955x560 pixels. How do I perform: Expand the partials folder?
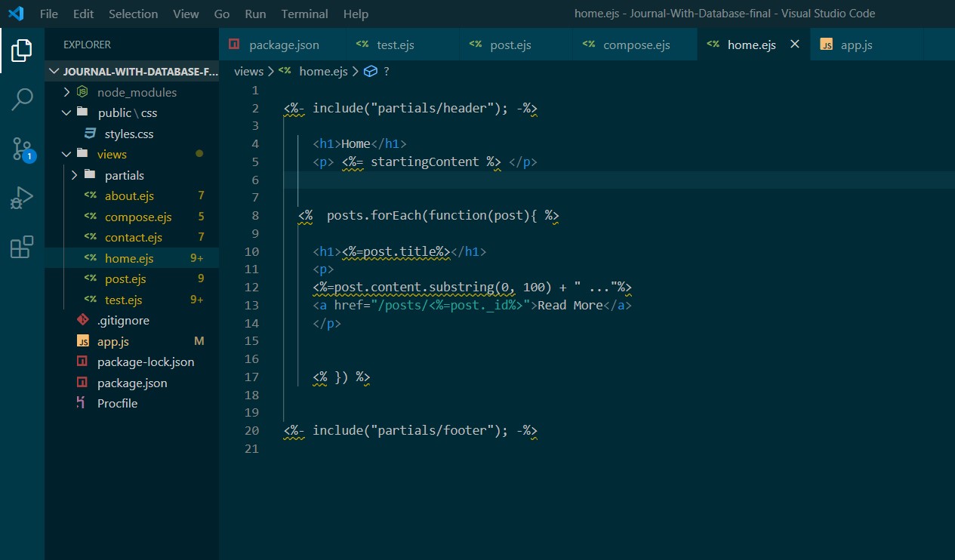tap(73, 175)
